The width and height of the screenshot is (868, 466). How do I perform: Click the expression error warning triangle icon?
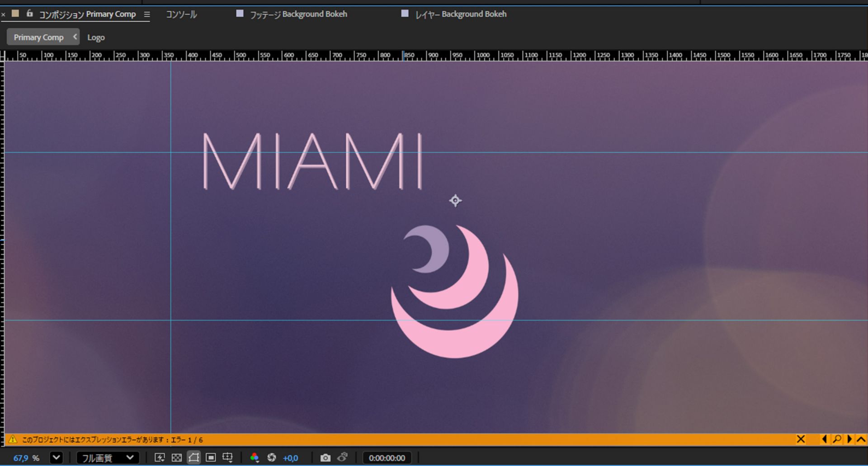[13, 439]
